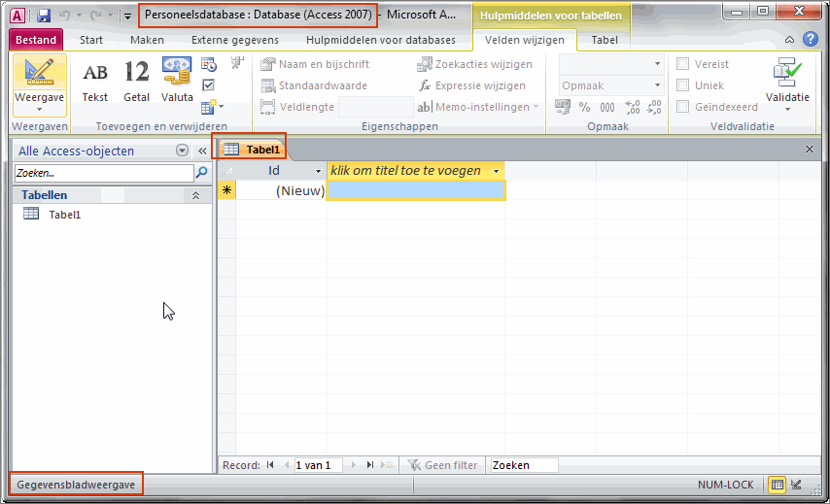Open Naam en bijschrift
The width and height of the screenshot is (830, 504).
click(315, 64)
